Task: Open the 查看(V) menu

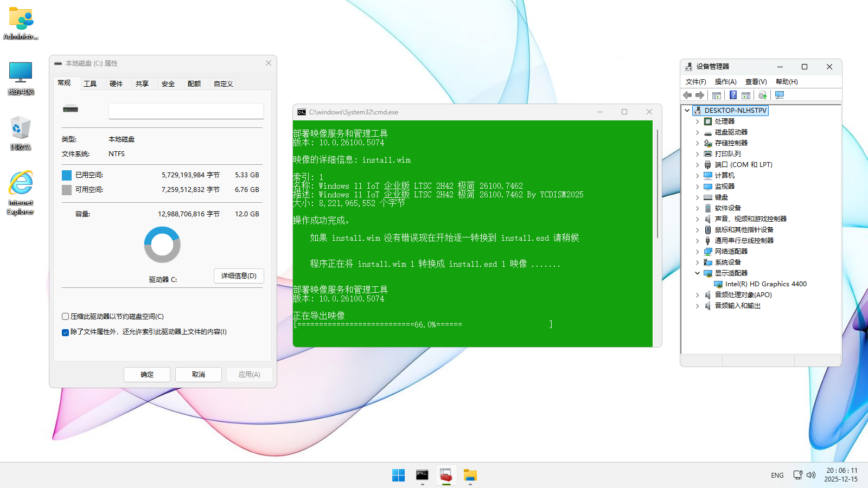Action: pyautogui.click(x=756, y=82)
